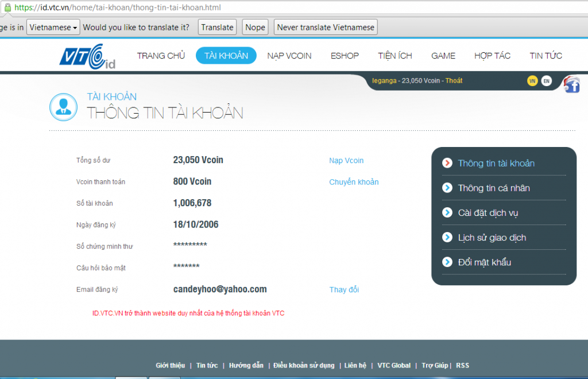Switch language with the VN badge

pyautogui.click(x=532, y=81)
